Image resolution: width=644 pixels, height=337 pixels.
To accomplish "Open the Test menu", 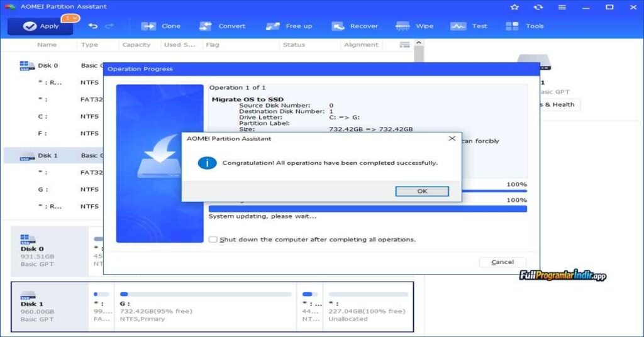I will tap(469, 26).
